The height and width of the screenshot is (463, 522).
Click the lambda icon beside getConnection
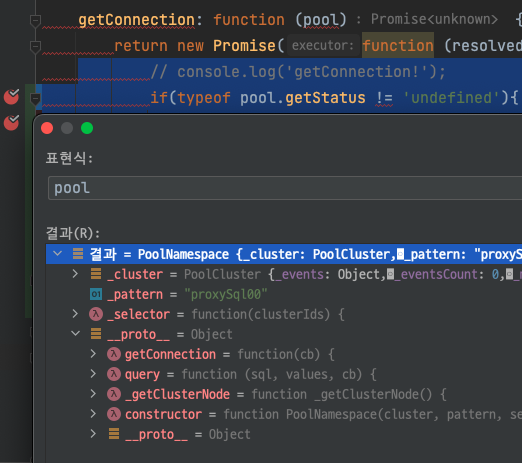coord(114,354)
